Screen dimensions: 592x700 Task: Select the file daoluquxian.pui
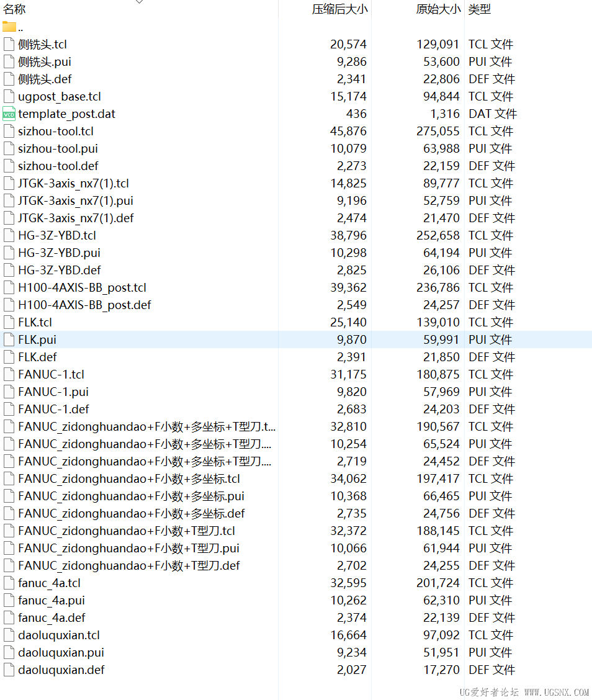[x=61, y=652]
